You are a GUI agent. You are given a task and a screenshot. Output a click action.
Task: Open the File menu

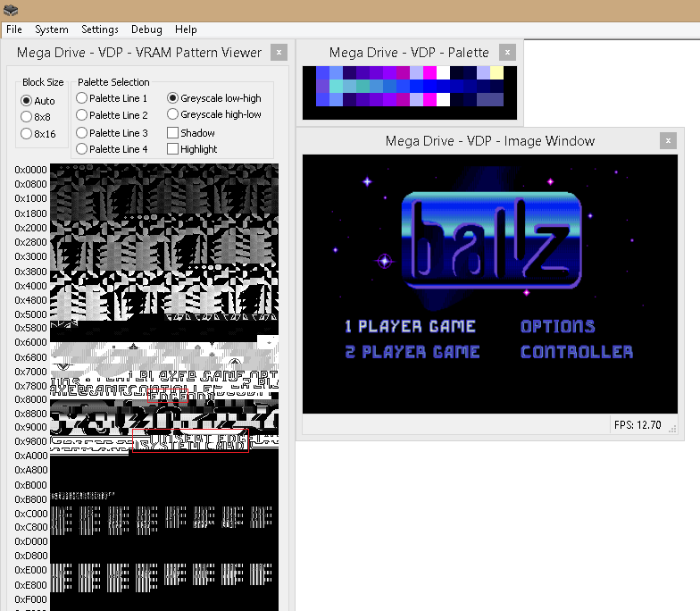click(14, 29)
